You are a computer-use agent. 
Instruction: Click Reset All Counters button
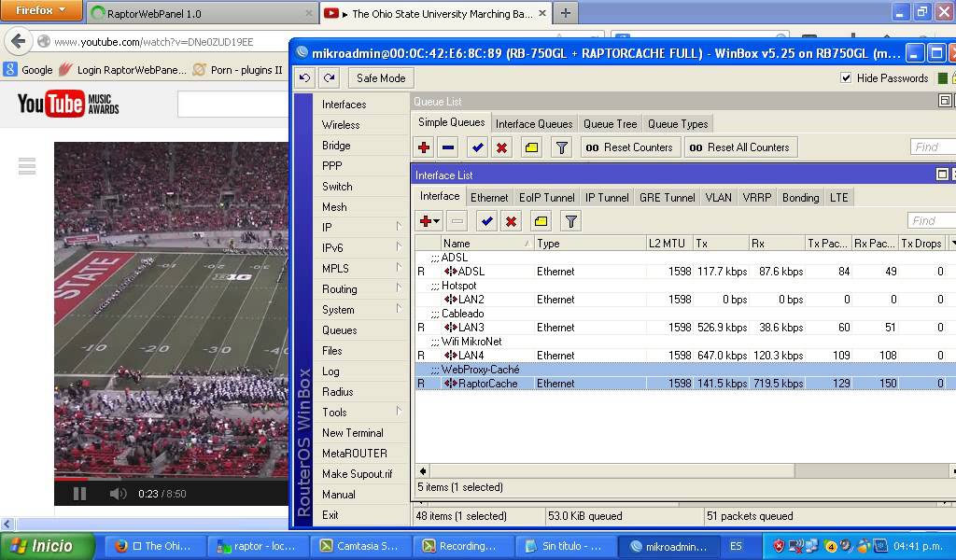pos(740,147)
